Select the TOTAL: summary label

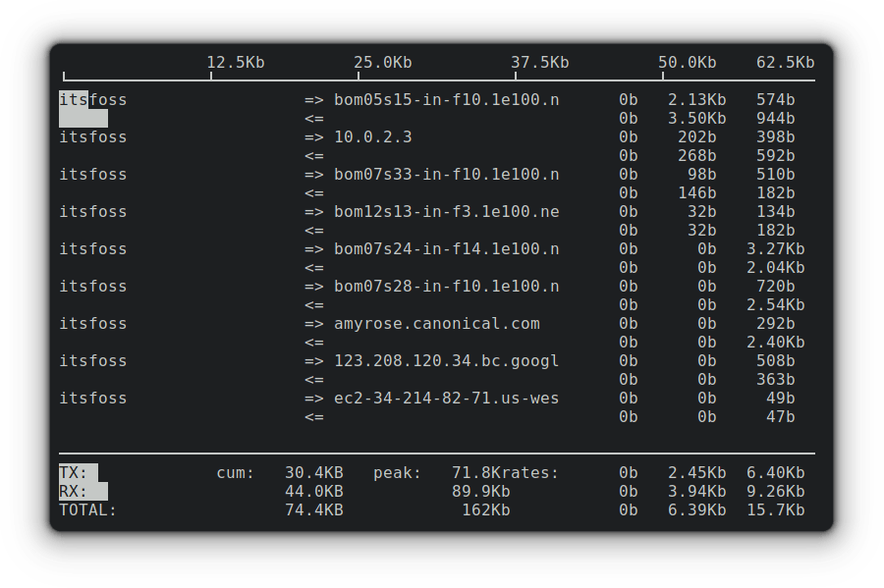87,510
